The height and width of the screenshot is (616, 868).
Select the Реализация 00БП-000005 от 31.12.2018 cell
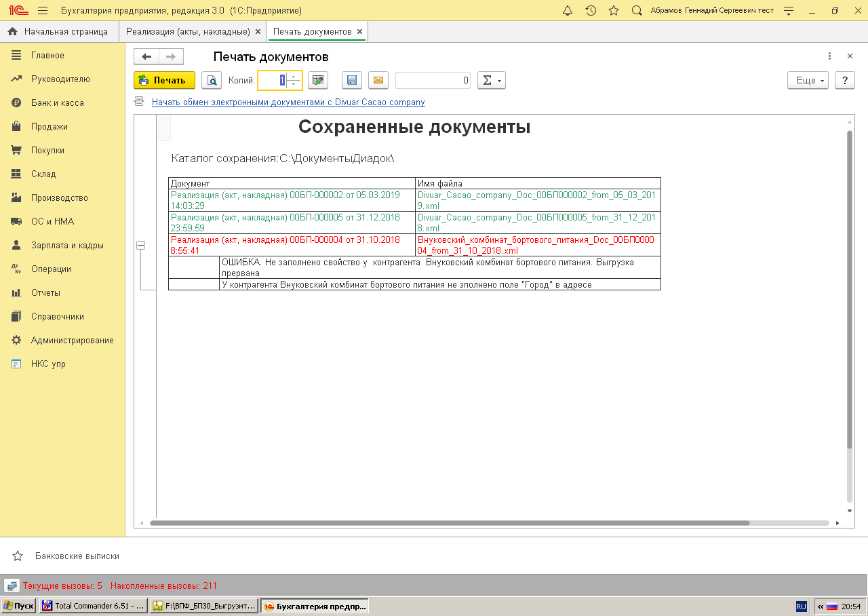[x=292, y=223]
